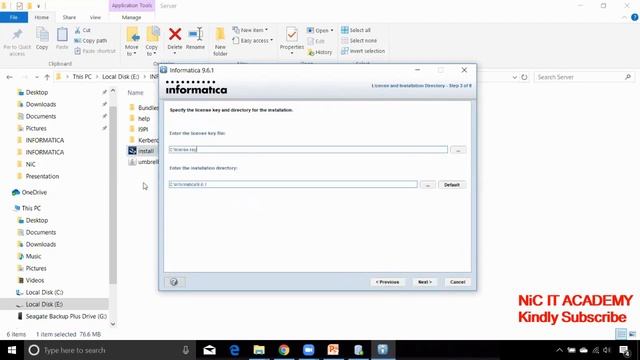Click History in the ribbon

pos(320,52)
